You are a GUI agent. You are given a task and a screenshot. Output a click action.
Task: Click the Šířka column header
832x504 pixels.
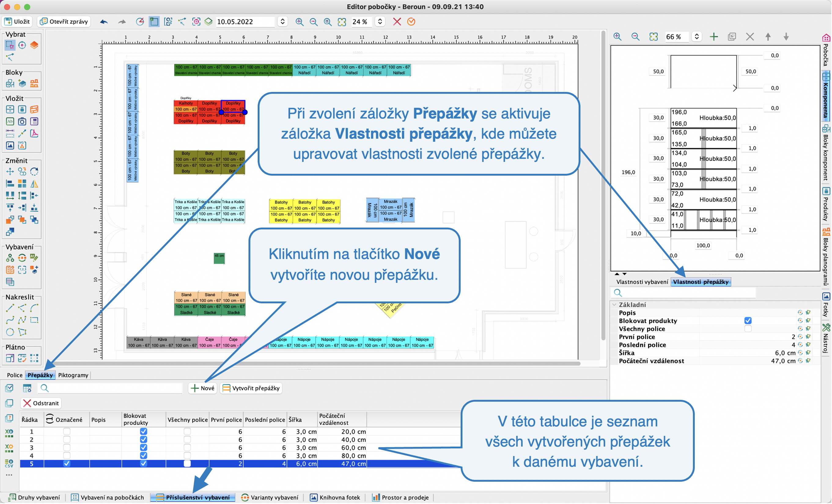click(302, 419)
